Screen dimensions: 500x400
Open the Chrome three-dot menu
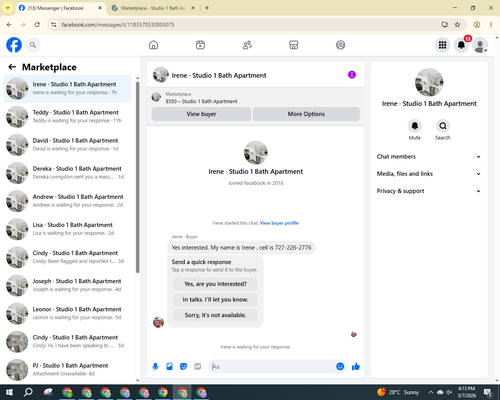click(491, 25)
